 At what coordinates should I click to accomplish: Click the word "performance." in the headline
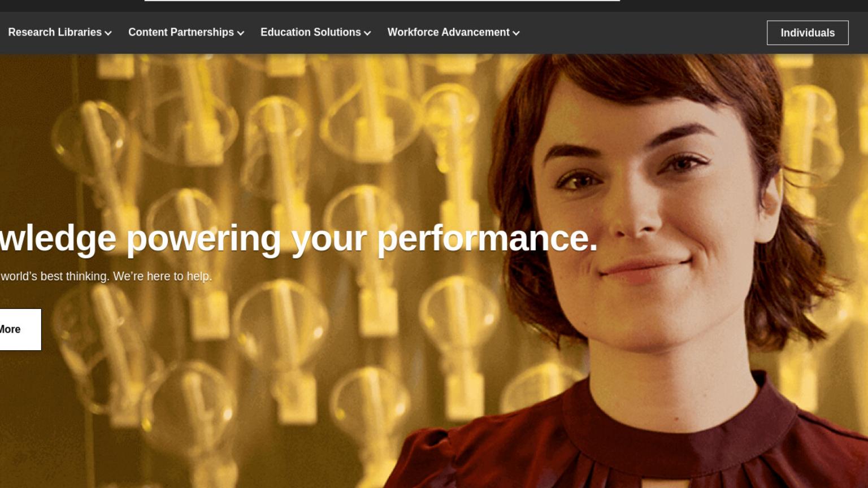[x=487, y=238]
